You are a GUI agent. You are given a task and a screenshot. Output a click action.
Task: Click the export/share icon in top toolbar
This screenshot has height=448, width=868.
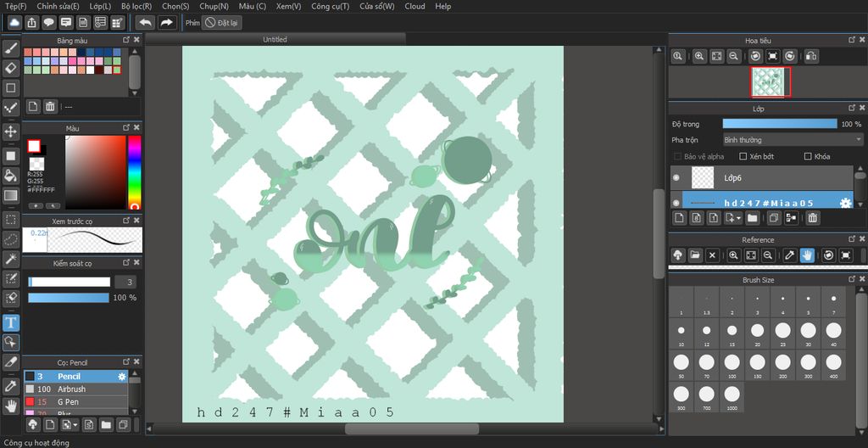click(32, 23)
